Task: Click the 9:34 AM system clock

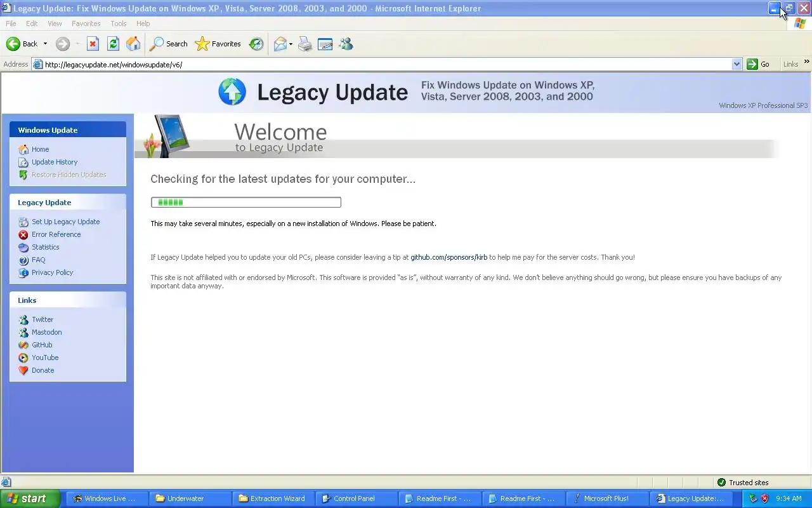Action: [789, 498]
